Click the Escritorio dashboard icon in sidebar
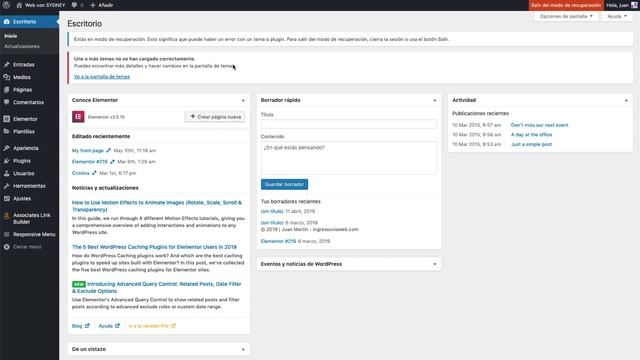 point(7,22)
